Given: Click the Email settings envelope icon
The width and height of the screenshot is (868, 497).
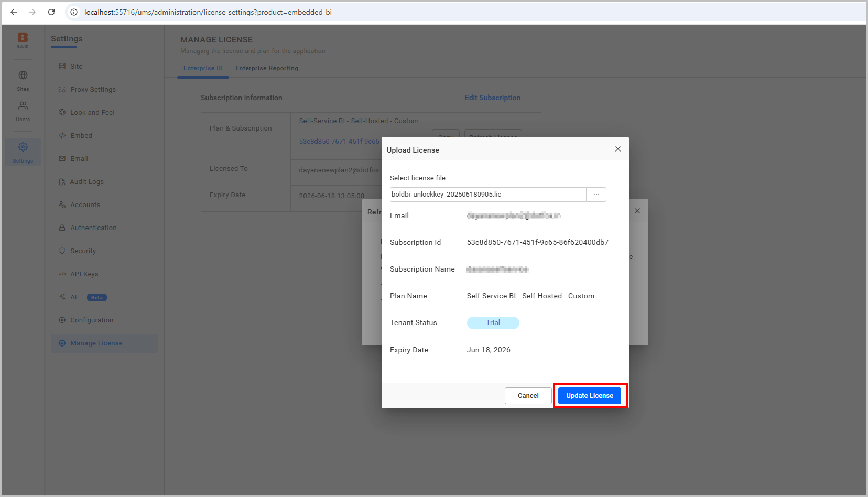Looking at the screenshot, I should (x=62, y=158).
